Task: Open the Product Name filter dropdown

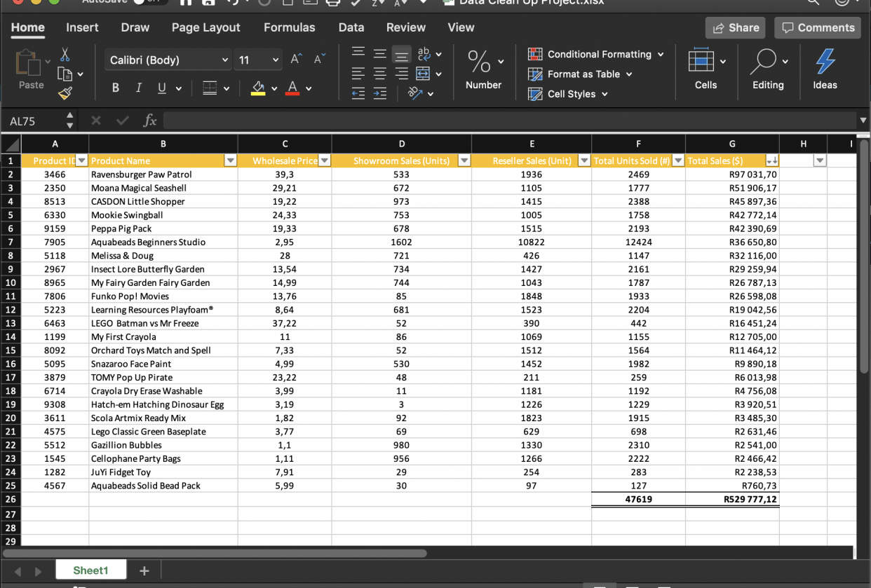Action: coord(230,160)
